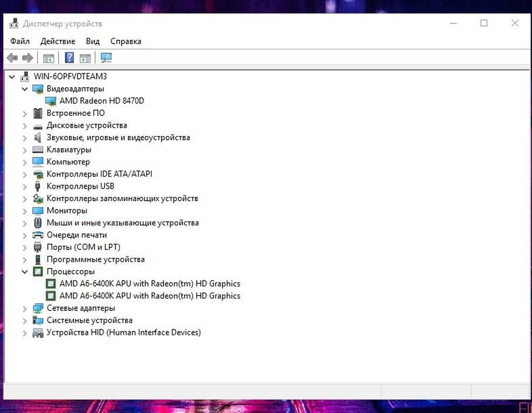This screenshot has height=413, width=532.
Task: Click the Клавиатуры keyboard icon
Action: [x=38, y=150]
